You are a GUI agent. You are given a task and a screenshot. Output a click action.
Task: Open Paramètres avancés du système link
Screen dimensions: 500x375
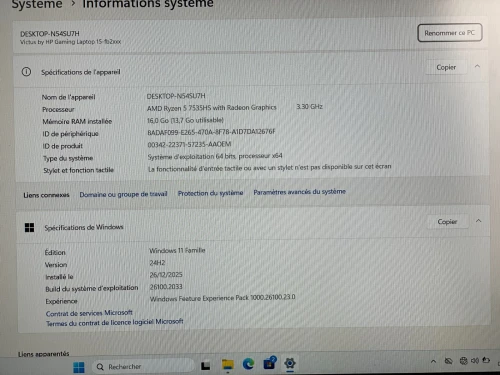point(300,192)
